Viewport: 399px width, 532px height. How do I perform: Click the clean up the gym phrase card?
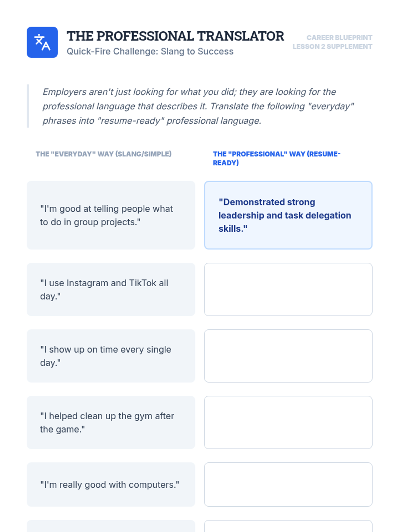(x=111, y=422)
